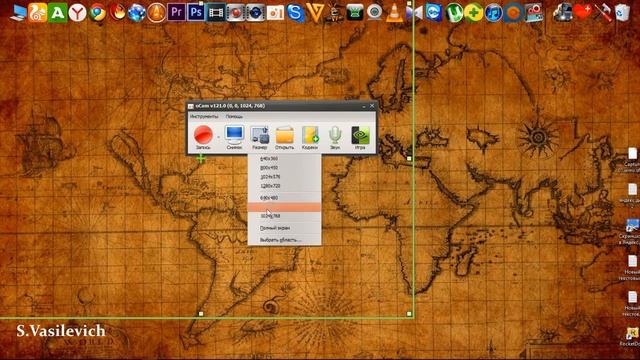Screen dimensions: 640x360
Task: Click the Размер resize icon in oCam
Action: 260,138
